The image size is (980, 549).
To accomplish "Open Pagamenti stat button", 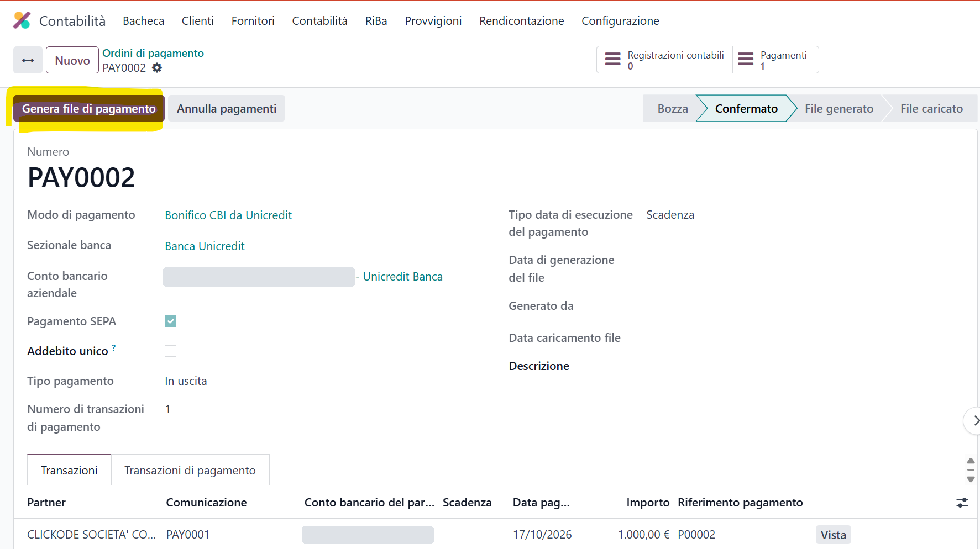I will coord(775,60).
